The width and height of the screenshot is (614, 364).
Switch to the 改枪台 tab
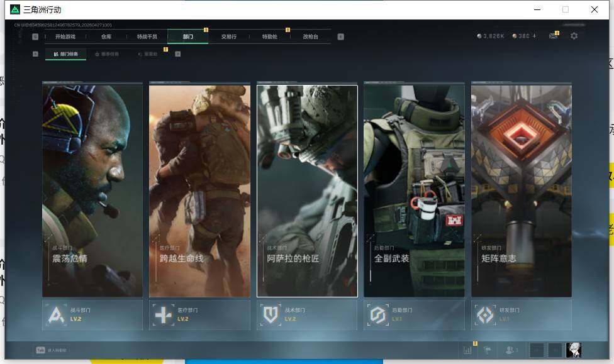pyautogui.click(x=311, y=36)
